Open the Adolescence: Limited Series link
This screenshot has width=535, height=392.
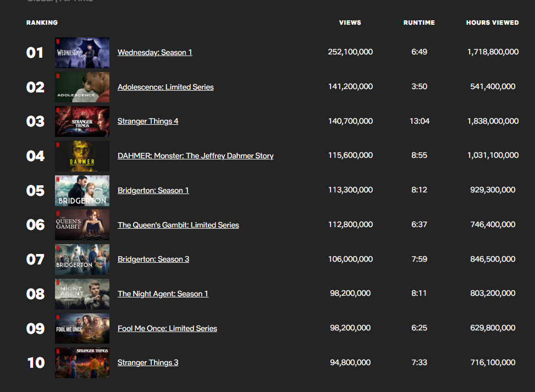(166, 87)
